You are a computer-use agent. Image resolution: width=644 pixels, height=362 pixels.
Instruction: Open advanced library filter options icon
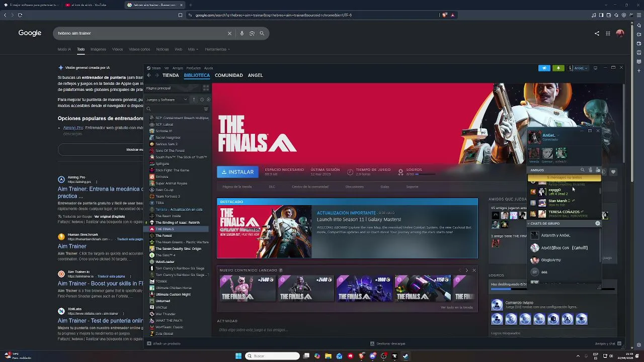point(206,109)
